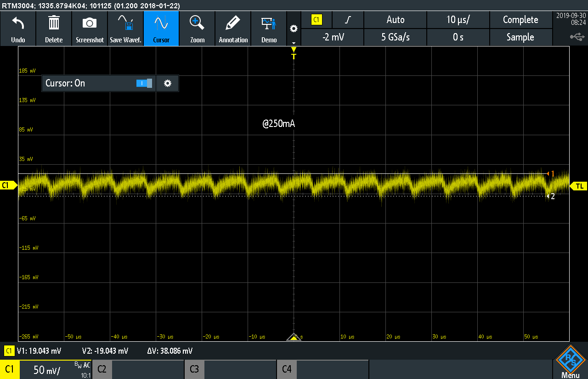Open the Demo toolbar item
Image resolution: width=588 pixels, height=379 pixels.
pos(269,29)
